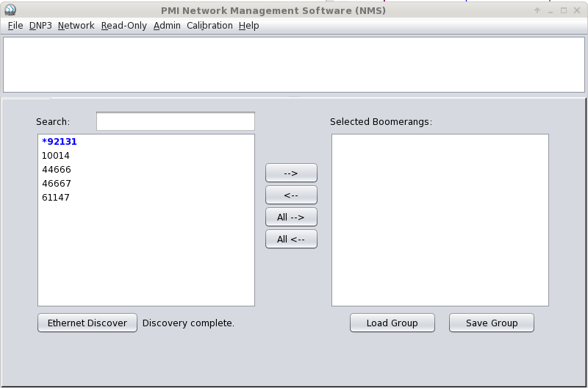The image size is (588, 388).
Task: Select boomerang 10014 in the list
Action: 146,156
